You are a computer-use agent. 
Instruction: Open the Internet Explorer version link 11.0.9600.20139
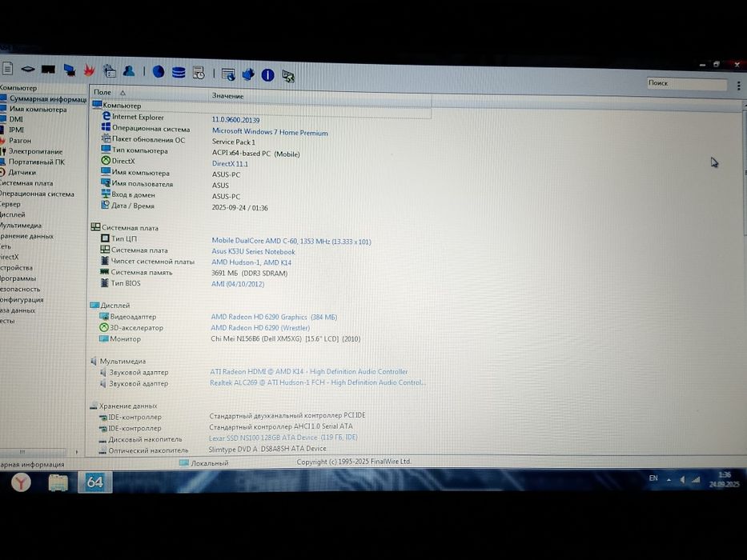click(236, 120)
